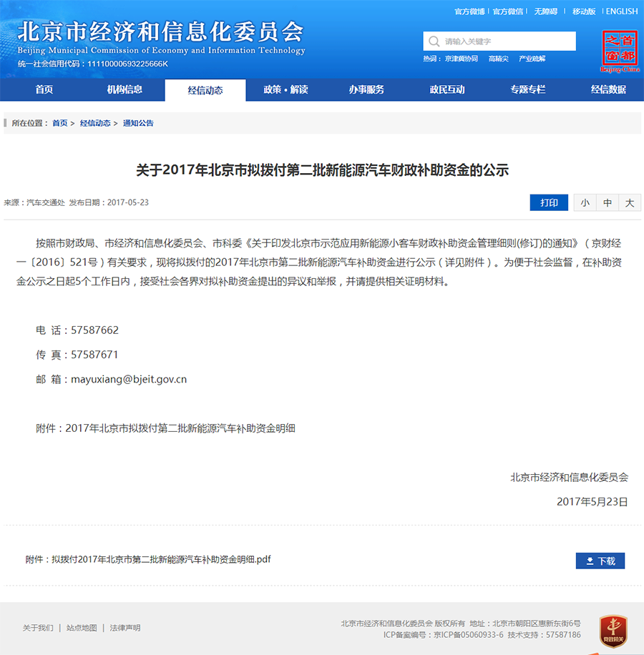Click the 下载 download button
This screenshot has width=644, height=655.
coord(600,561)
